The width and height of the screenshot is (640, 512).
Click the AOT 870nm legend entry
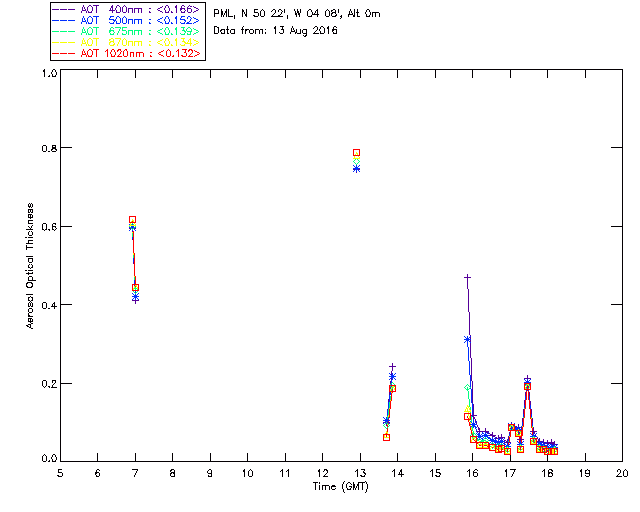[127, 42]
